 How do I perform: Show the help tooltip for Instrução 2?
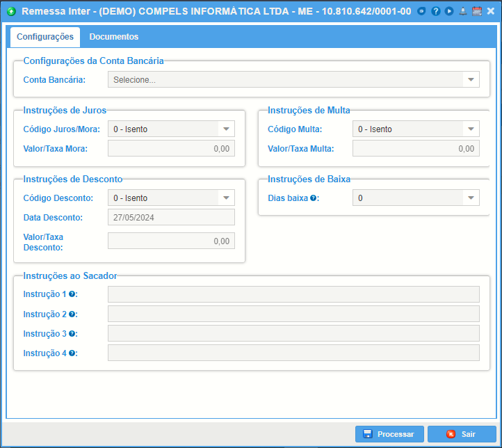tap(72, 314)
